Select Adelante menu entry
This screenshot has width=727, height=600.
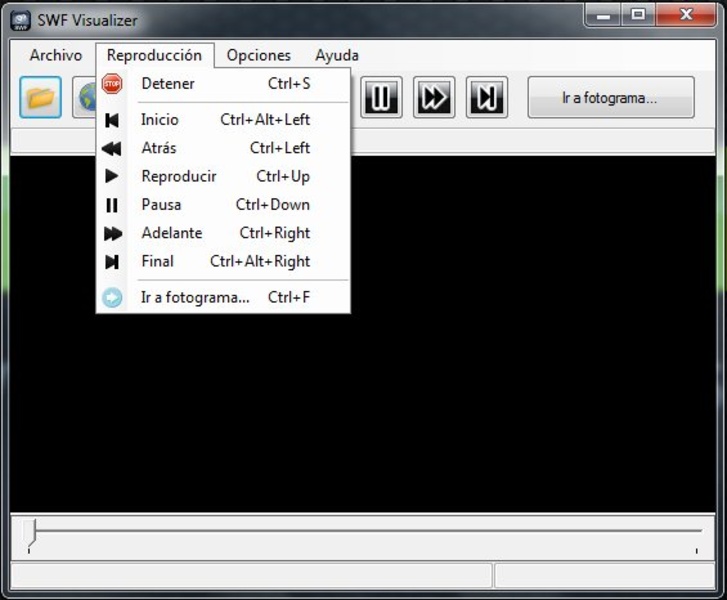tap(223, 233)
